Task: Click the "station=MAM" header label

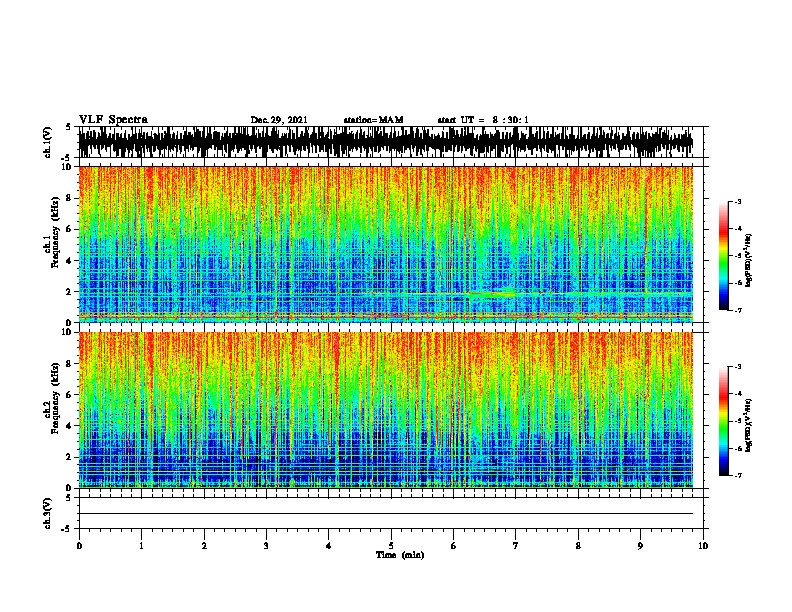Action: click(x=373, y=120)
